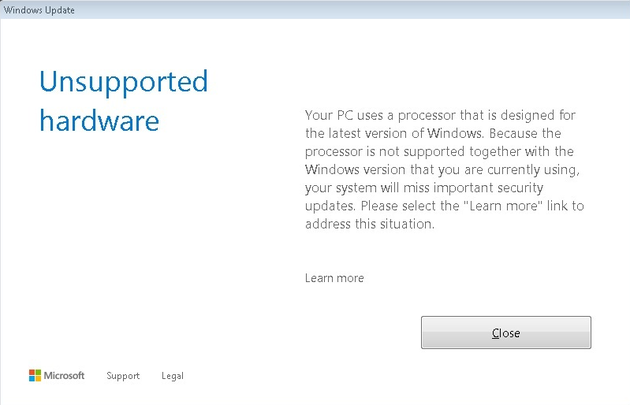Click the word Unsupported in the heading
The height and width of the screenshot is (405, 630).
pyautogui.click(x=123, y=81)
